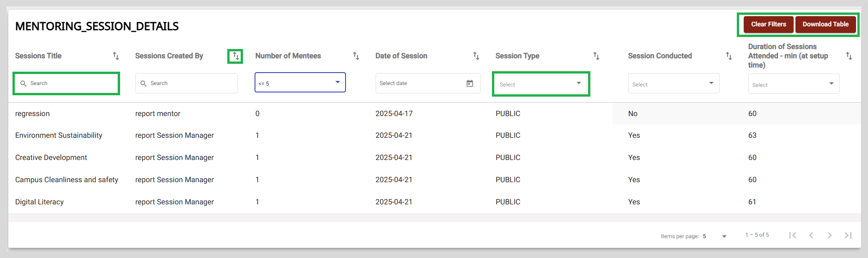Sort by Sessions Created By column
The image size is (868, 258).
tap(236, 56)
